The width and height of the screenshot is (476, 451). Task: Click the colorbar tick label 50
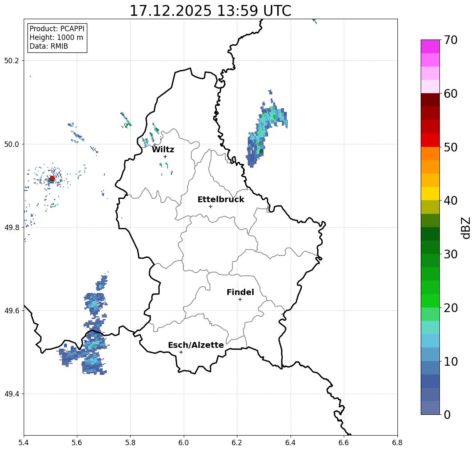pyautogui.click(x=451, y=147)
